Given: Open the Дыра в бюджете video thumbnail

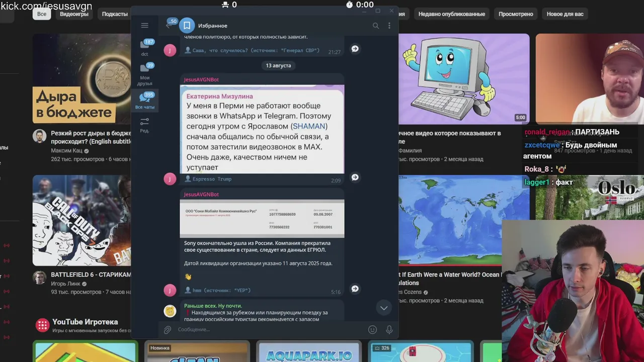Looking at the screenshot, I should 82,78.
